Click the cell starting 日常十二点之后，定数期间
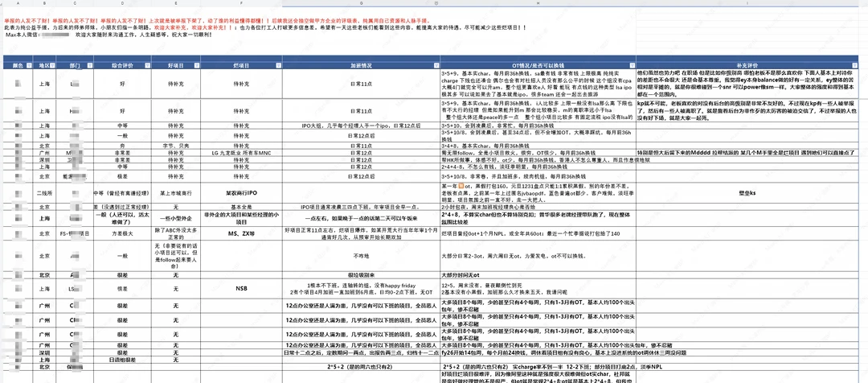The image size is (868, 383). click(360, 352)
